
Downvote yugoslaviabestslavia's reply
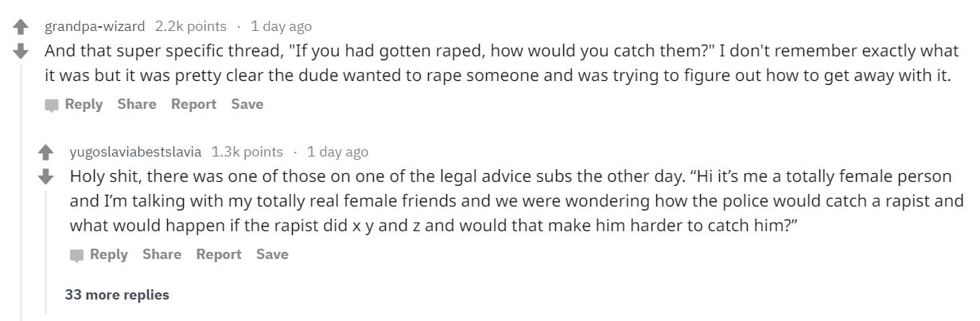click(47, 175)
